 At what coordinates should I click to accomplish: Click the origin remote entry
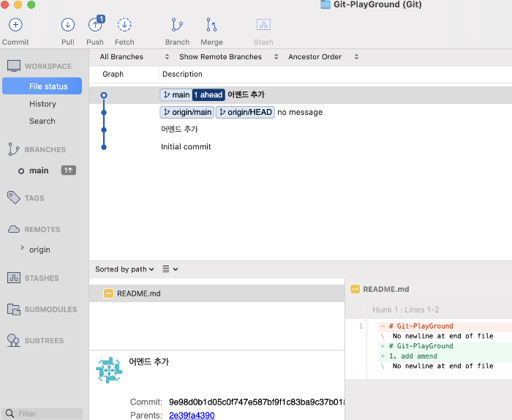(39, 250)
